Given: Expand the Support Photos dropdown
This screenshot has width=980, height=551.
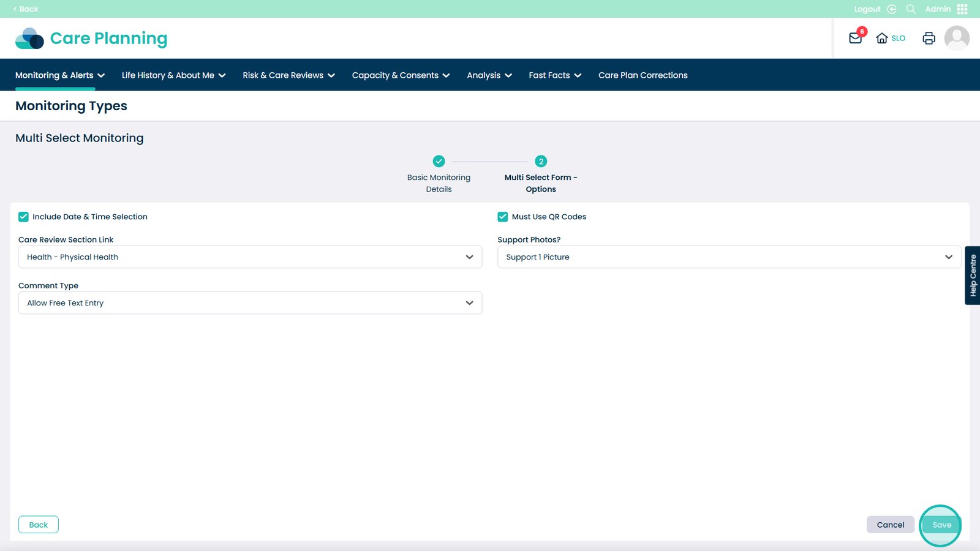Looking at the screenshot, I should pos(729,257).
